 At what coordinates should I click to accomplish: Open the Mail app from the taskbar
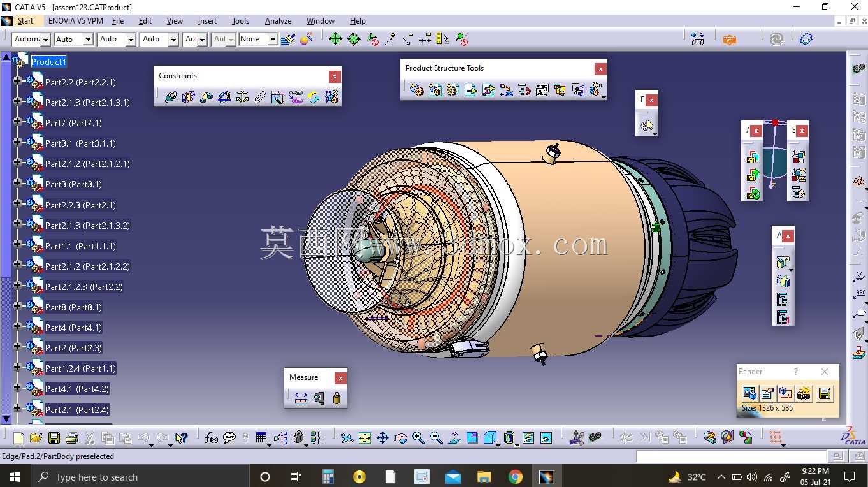pyautogui.click(x=453, y=477)
